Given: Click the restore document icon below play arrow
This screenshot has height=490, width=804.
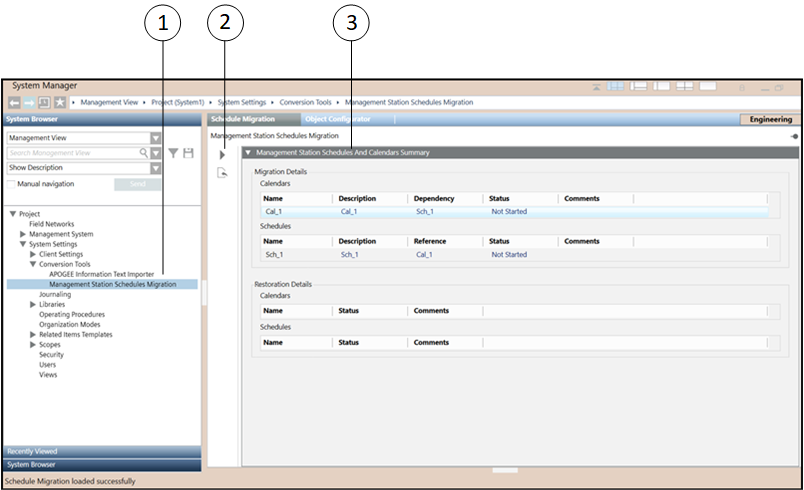Looking at the screenshot, I should coord(222,174).
